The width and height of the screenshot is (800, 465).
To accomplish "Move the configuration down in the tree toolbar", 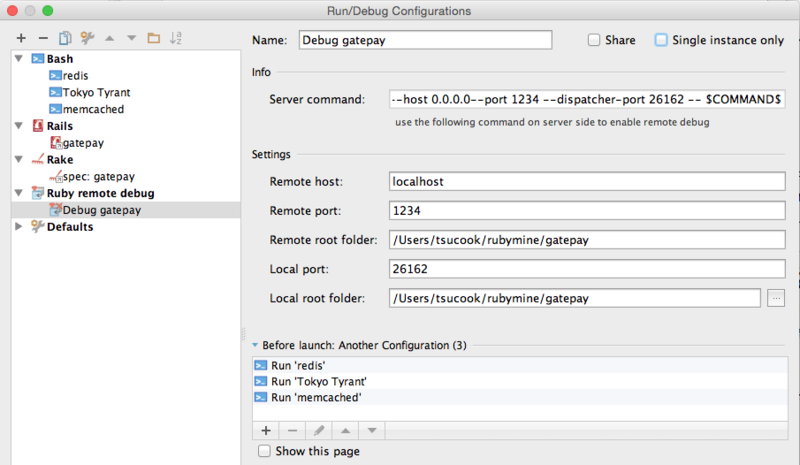I will [132, 38].
